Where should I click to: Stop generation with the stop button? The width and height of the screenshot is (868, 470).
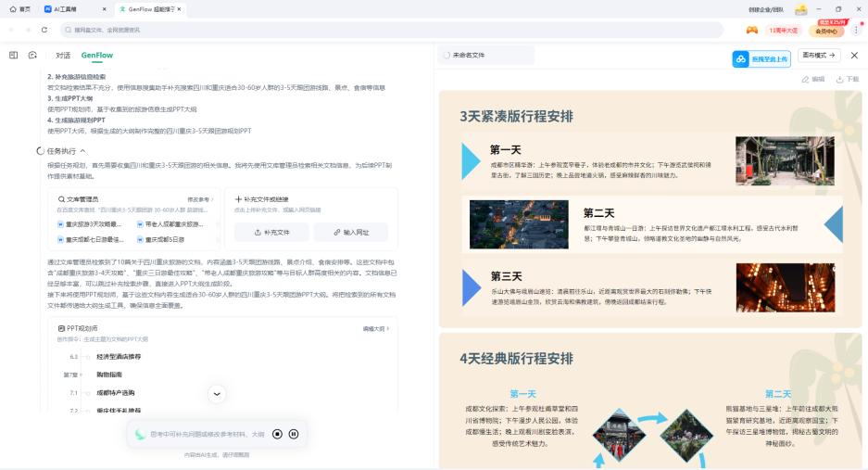277,435
